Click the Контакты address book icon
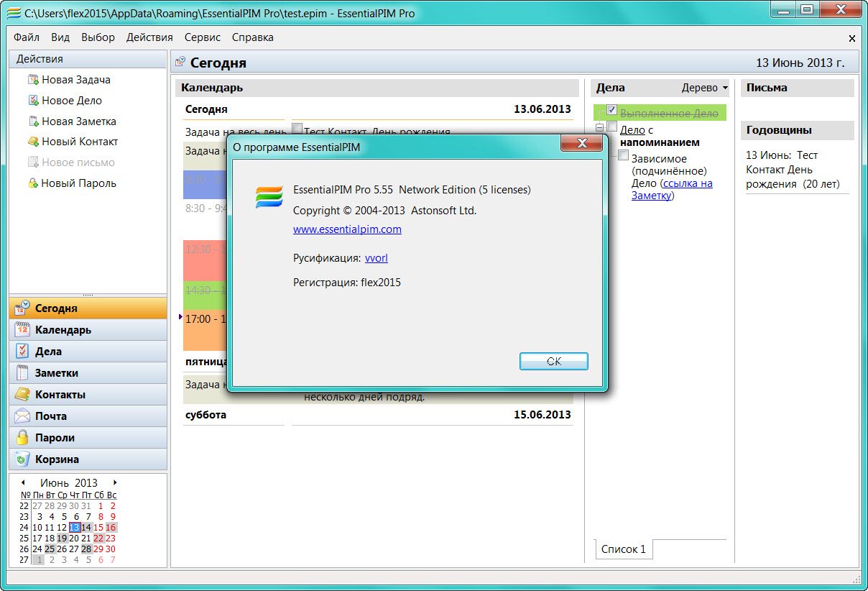Screen dimensions: 868x591 point(22,395)
